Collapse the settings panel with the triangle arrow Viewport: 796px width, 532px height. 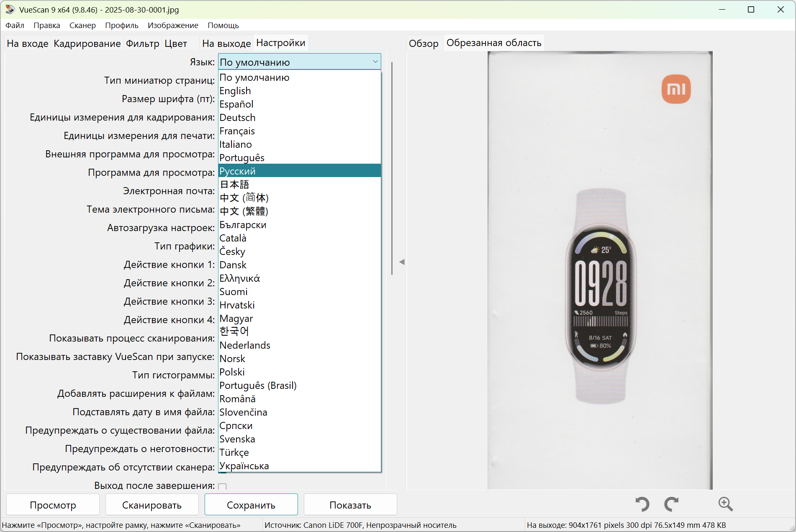(402, 262)
